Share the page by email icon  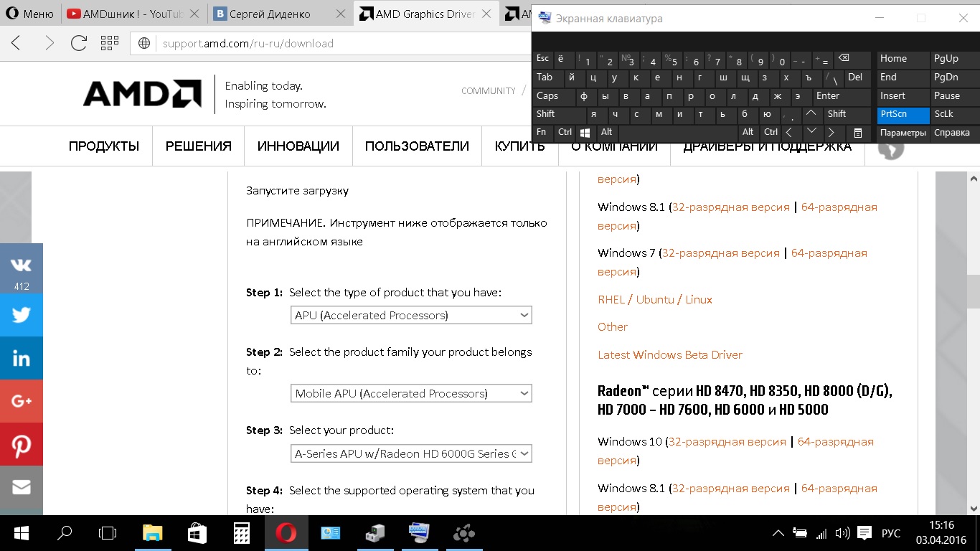point(22,487)
